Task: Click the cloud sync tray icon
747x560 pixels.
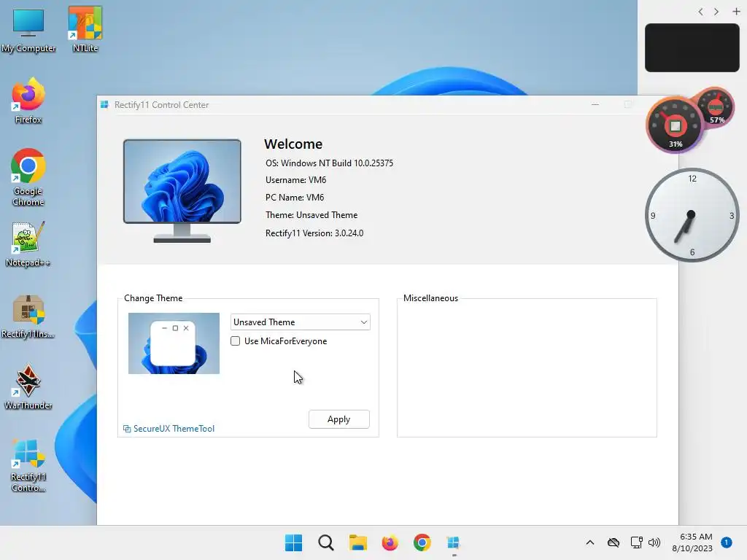Action: point(613,542)
